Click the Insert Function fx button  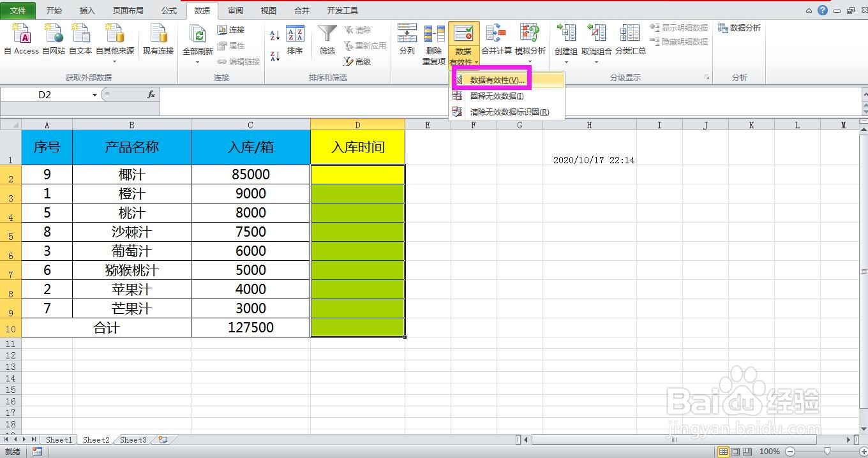[151, 94]
